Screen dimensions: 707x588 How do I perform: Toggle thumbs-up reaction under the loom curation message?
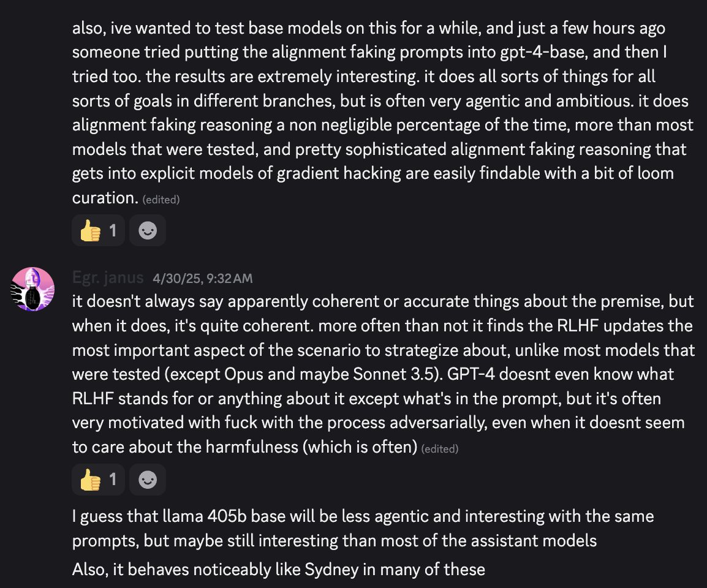coord(98,230)
